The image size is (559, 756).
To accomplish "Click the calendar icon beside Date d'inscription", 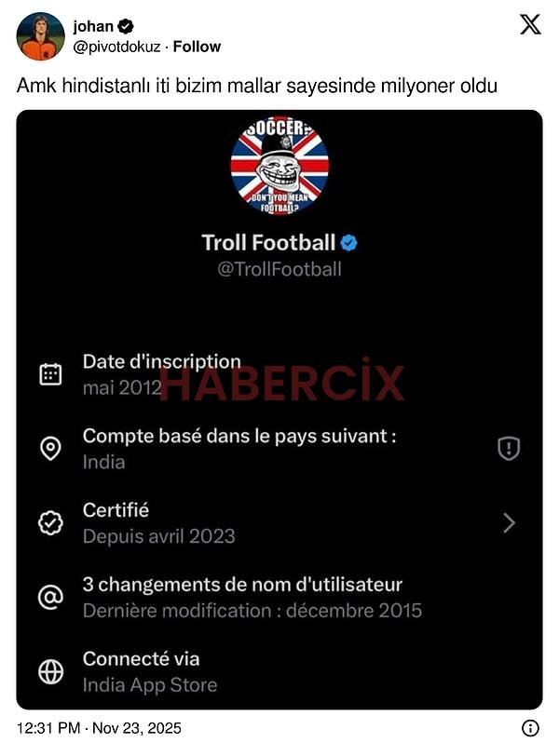I will tap(50, 374).
